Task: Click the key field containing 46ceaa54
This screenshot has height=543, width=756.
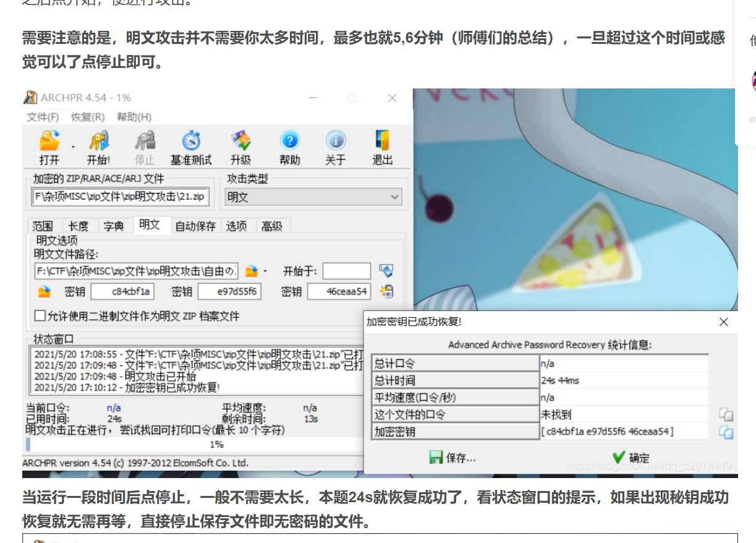Action: pos(339,291)
